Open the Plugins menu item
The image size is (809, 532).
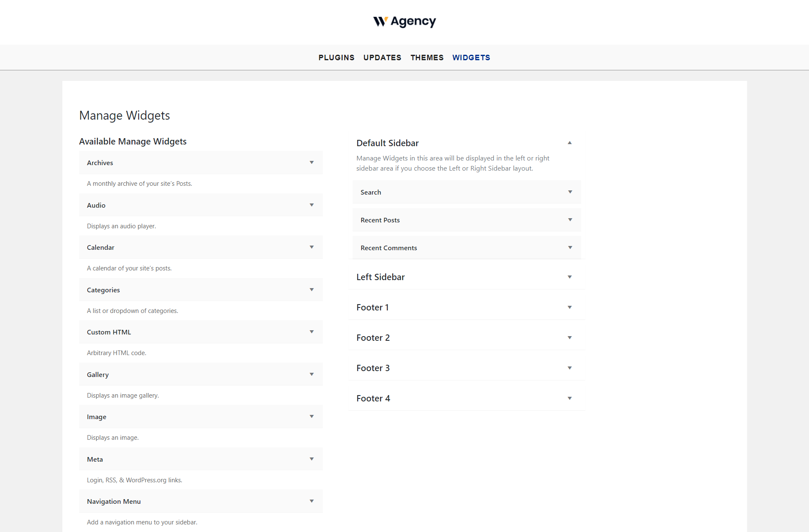click(336, 58)
